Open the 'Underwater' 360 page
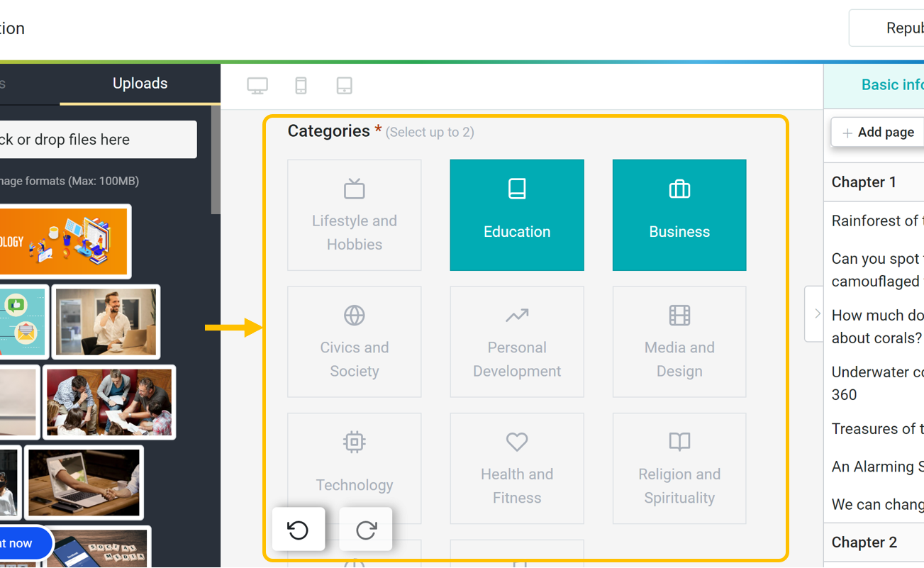Screen dimensions: 924x568 pos(878,383)
